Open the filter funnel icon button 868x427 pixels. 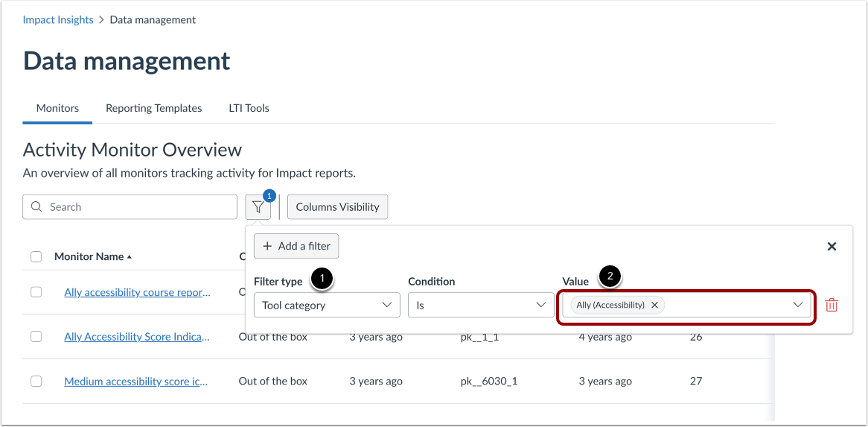pos(258,207)
